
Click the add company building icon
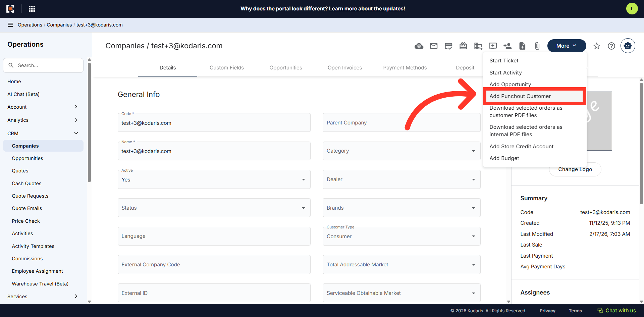(x=478, y=46)
